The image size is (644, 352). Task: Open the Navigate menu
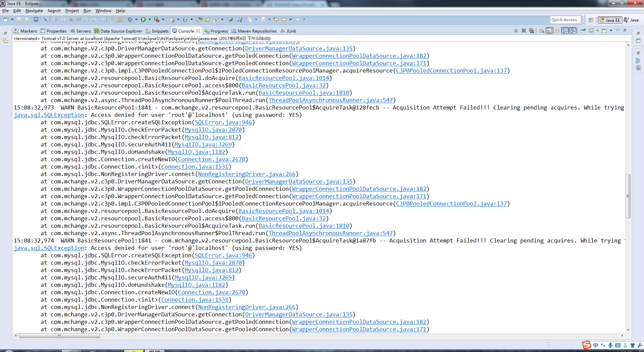[34, 11]
